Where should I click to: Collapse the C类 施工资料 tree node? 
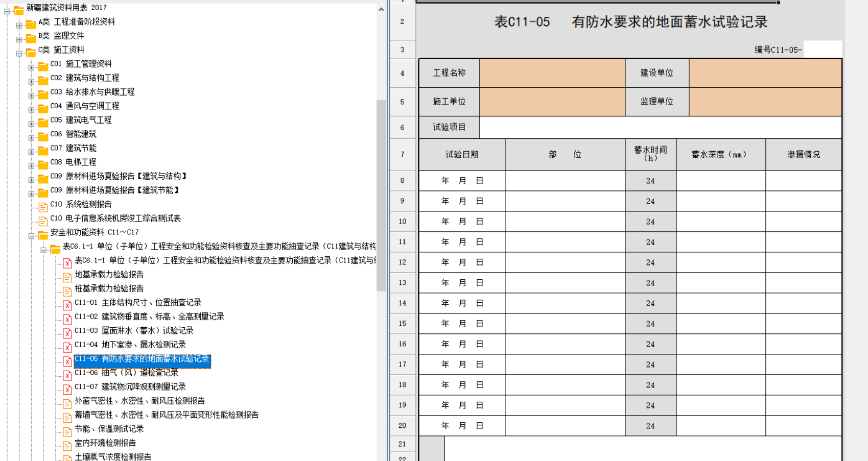point(19,53)
